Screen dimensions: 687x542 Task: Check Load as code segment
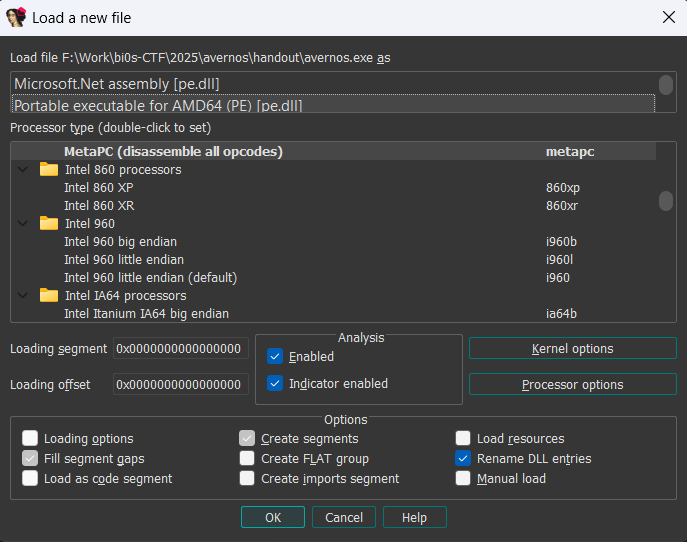(30, 478)
